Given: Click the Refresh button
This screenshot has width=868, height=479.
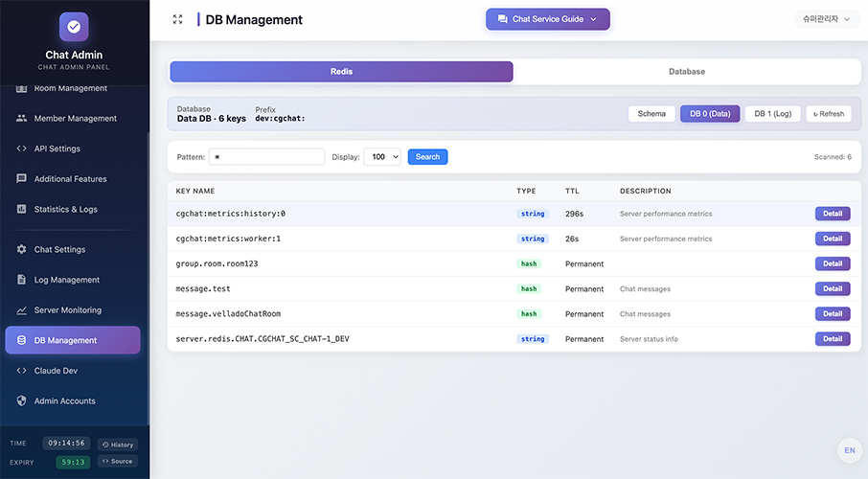Looking at the screenshot, I should pyautogui.click(x=829, y=113).
